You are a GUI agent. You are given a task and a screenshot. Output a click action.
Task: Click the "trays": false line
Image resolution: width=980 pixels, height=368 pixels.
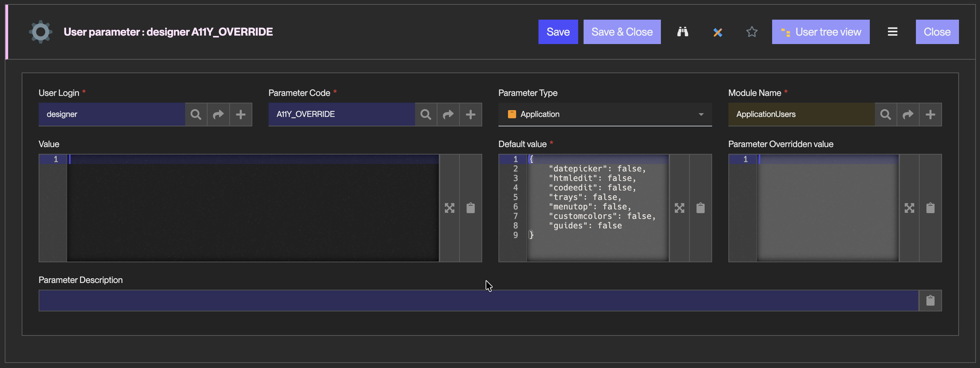click(x=585, y=197)
